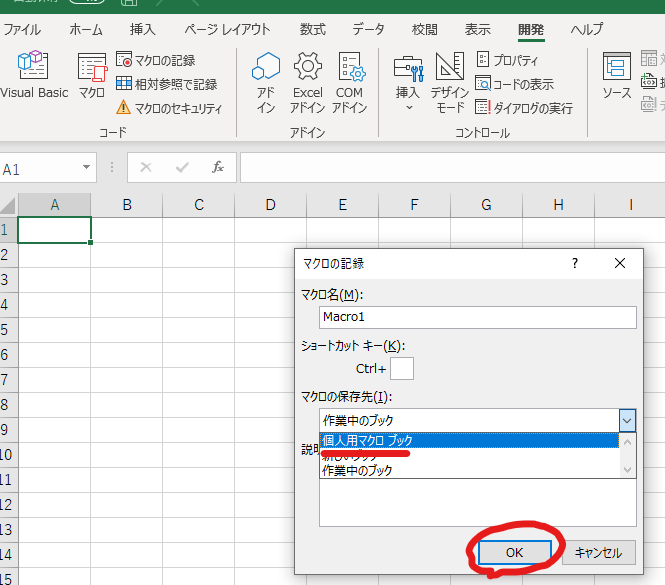Close the マクロの記録 dialog

(x=620, y=263)
